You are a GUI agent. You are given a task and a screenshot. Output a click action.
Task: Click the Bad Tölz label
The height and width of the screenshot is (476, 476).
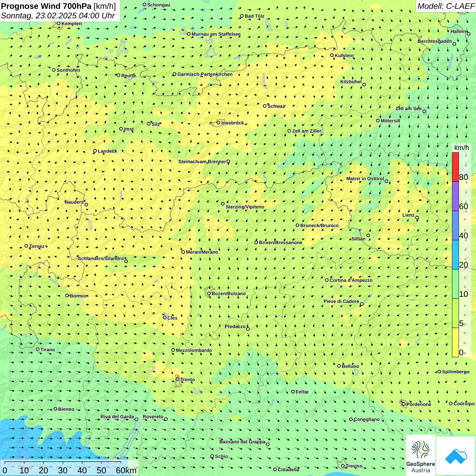[255, 16]
